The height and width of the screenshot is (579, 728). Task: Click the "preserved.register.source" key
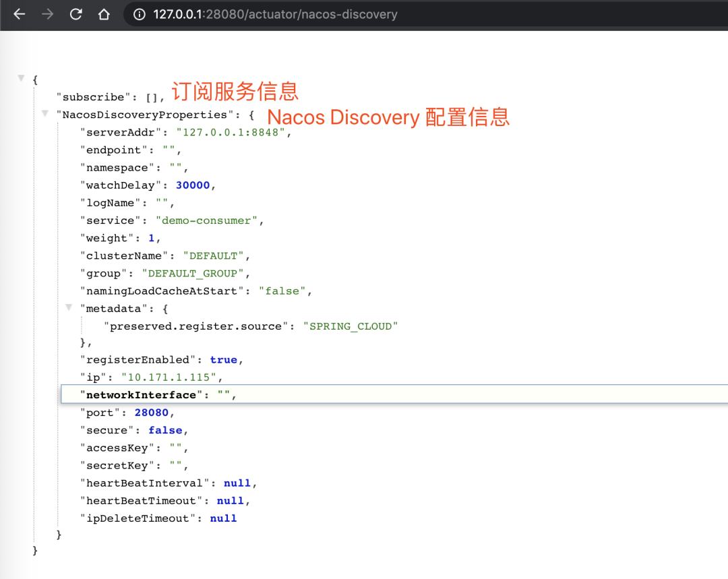click(196, 326)
